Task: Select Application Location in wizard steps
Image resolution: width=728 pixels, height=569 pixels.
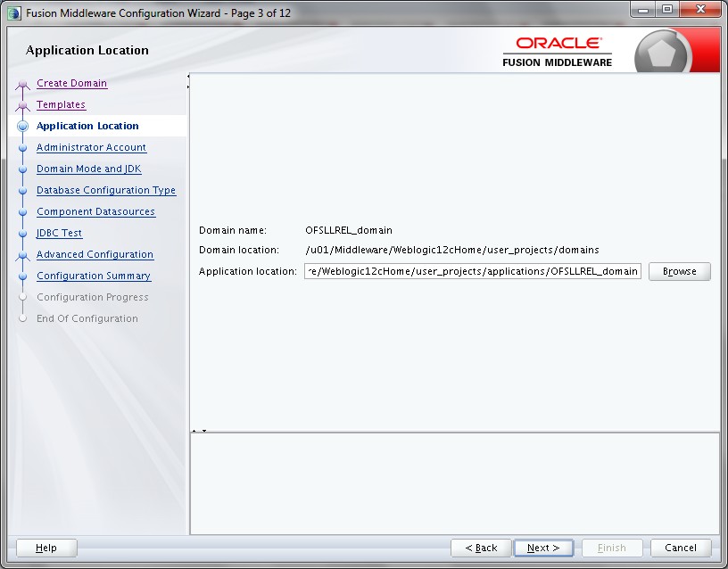Action: click(x=87, y=126)
